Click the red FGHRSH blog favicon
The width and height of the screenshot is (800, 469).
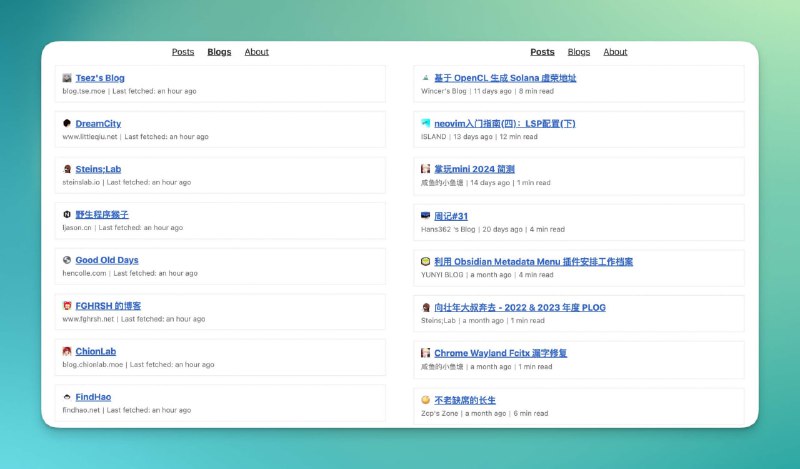click(67, 306)
